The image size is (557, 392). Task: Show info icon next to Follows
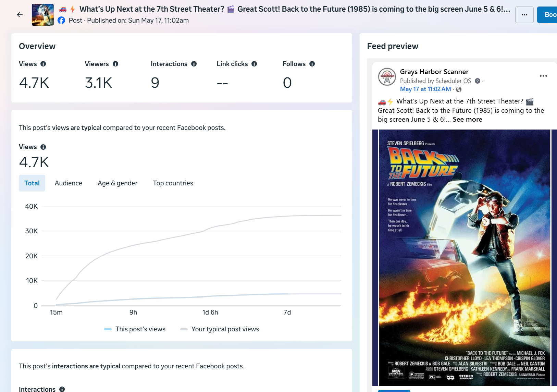[312, 64]
